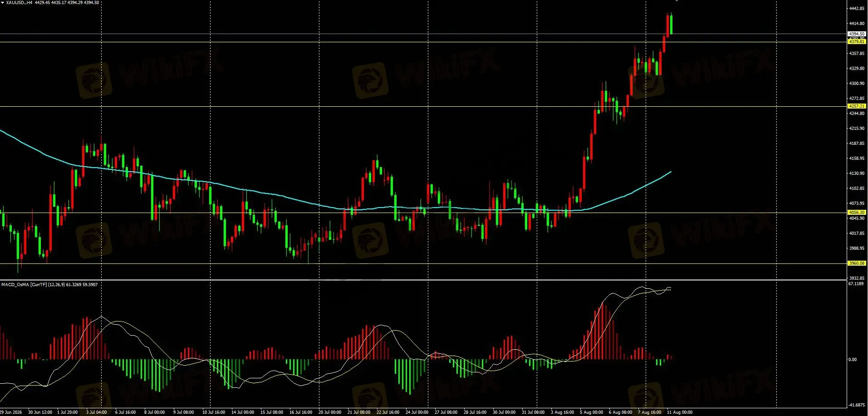Click the 4187.85 price scale value

point(857,144)
